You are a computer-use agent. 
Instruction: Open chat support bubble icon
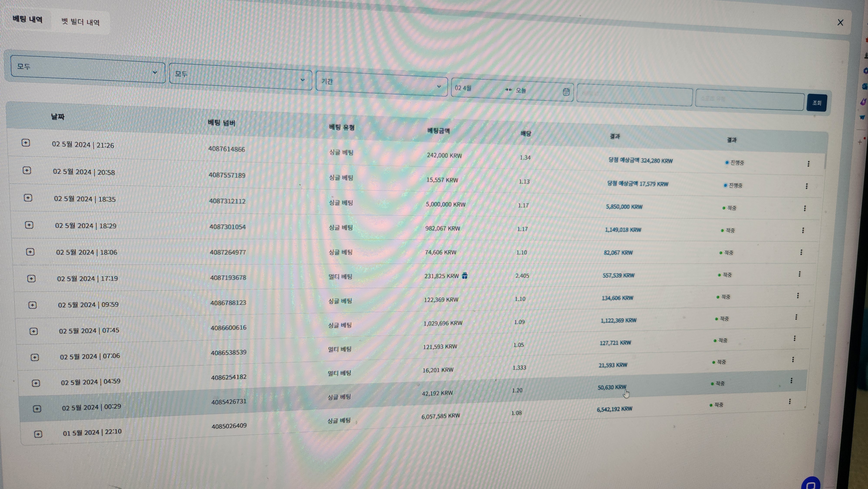(x=811, y=484)
